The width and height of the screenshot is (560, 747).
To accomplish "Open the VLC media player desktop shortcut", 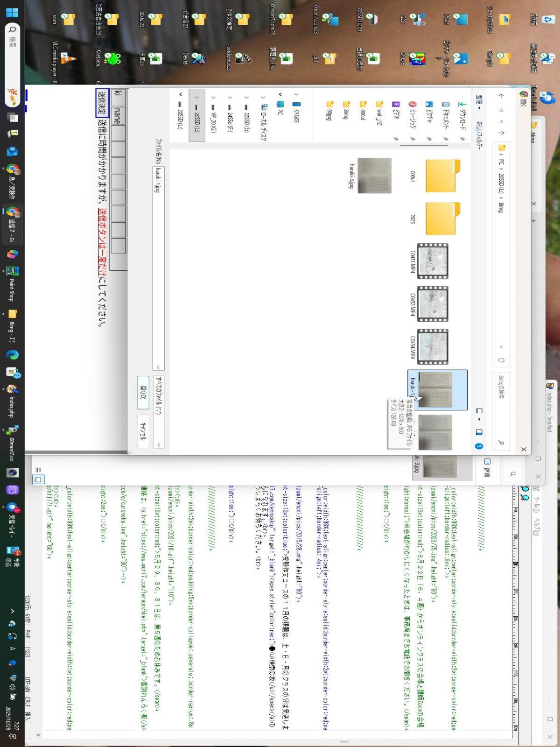I will pyautogui.click(x=69, y=59).
